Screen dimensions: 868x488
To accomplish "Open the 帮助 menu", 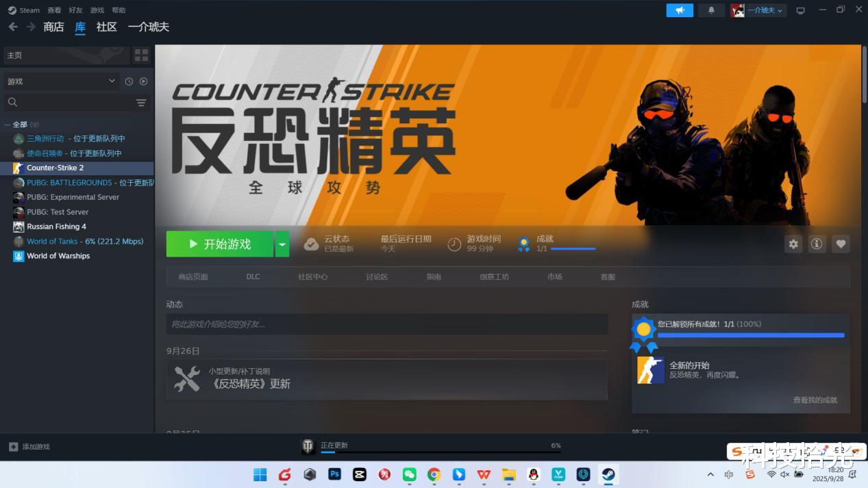I will 119,10.
